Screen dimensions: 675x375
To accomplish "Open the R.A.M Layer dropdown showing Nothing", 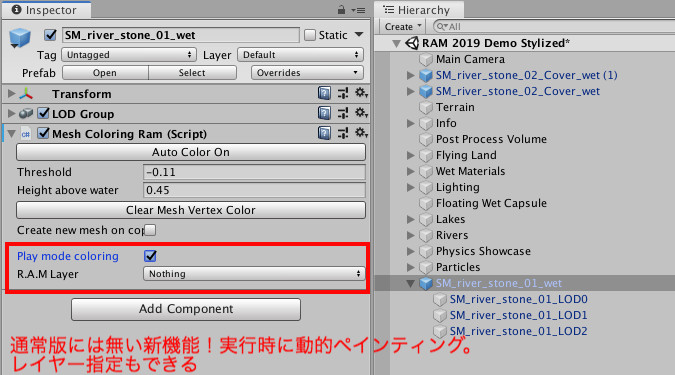I will point(254,274).
